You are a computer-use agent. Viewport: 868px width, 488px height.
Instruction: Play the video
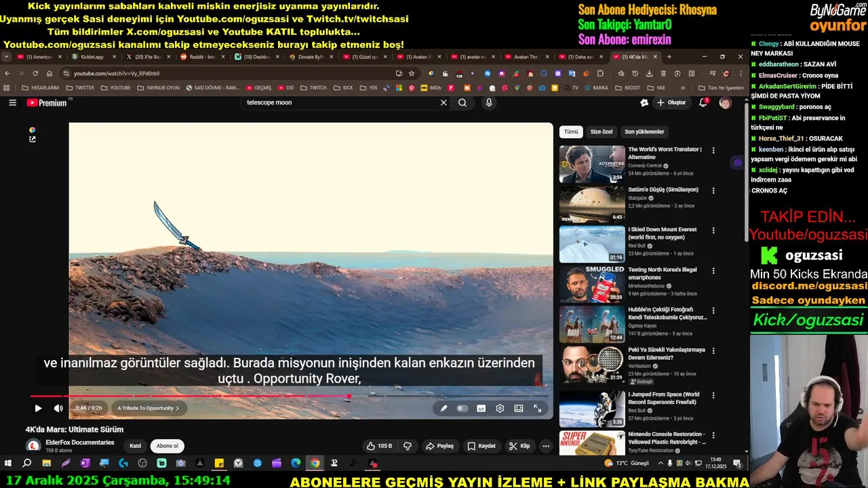(x=38, y=408)
